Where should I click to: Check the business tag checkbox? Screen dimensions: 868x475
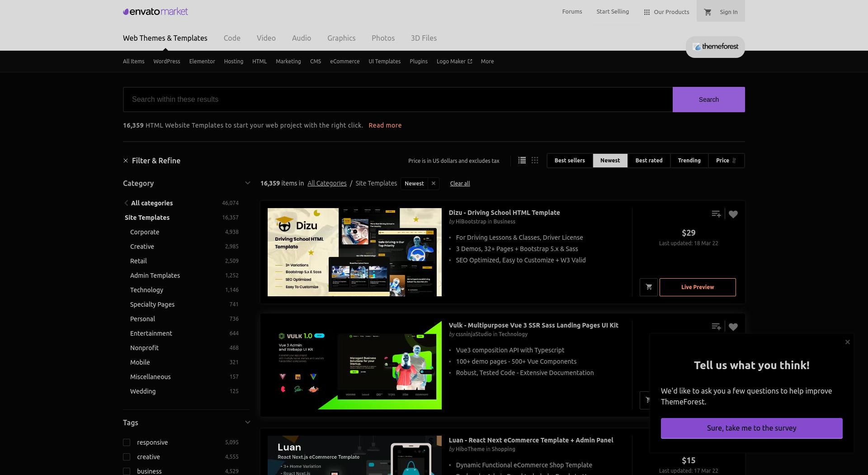coord(127,471)
